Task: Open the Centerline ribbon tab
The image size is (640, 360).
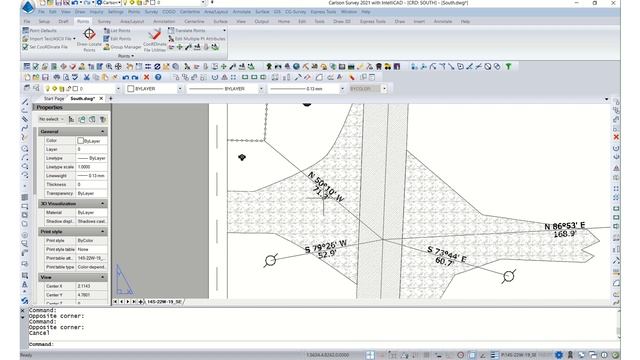Action: (194, 21)
